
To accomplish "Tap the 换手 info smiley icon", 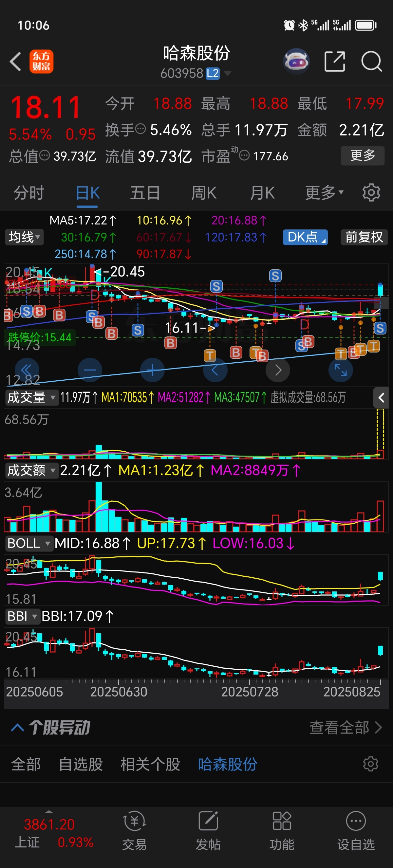I will (x=140, y=128).
